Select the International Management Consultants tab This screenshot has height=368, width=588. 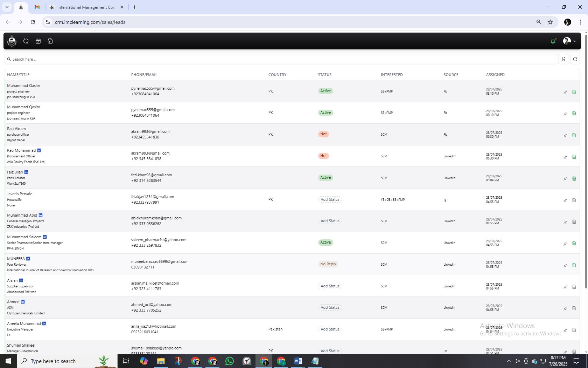click(x=86, y=7)
